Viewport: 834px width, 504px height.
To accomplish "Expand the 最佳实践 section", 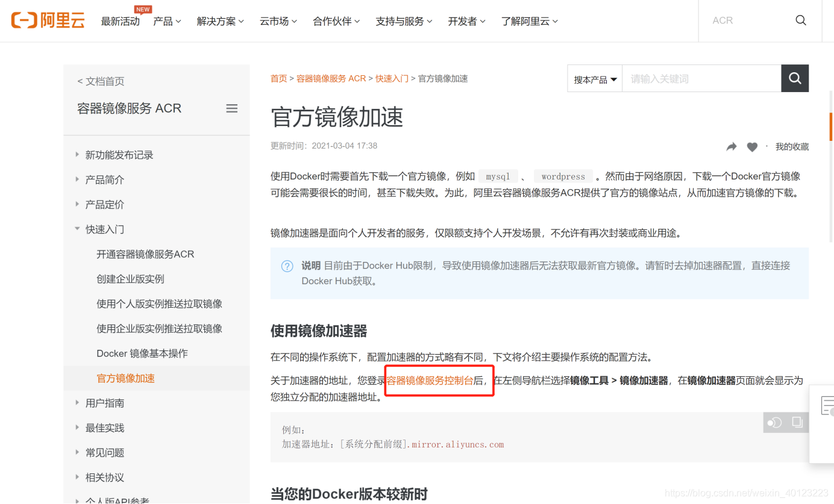I will point(105,428).
